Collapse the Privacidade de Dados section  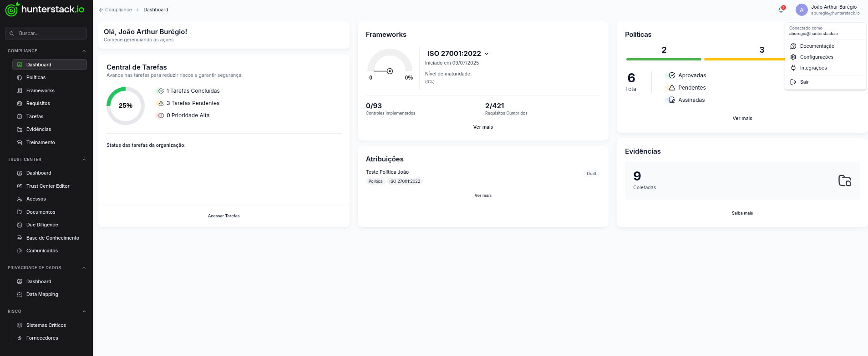click(x=84, y=268)
